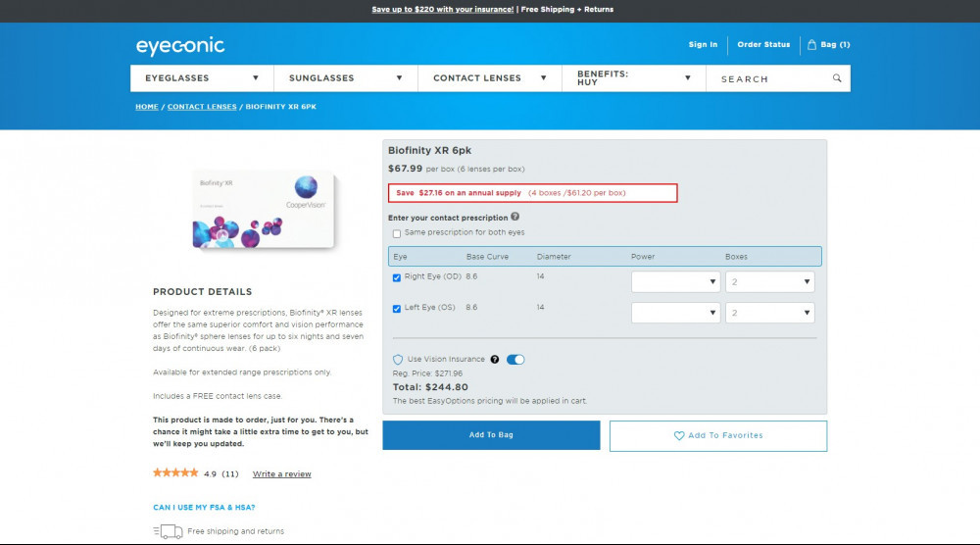The width and height of the screenshot is (980, 545).
Task: Open Can I use my FSA & HSA link
Action: [x=204, y=508]
